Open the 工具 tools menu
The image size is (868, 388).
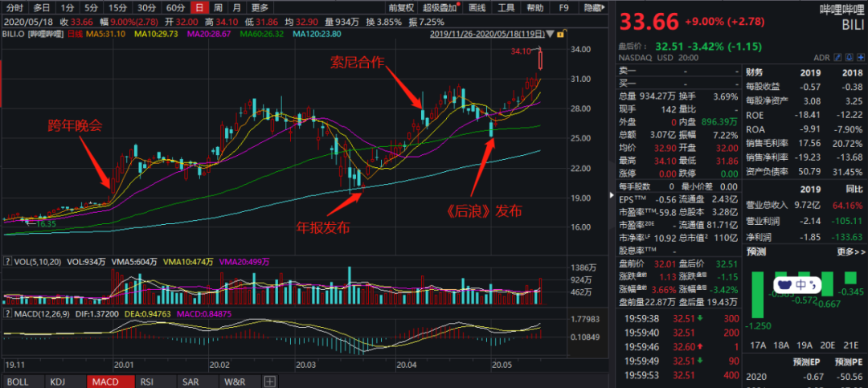pos(506,8)
